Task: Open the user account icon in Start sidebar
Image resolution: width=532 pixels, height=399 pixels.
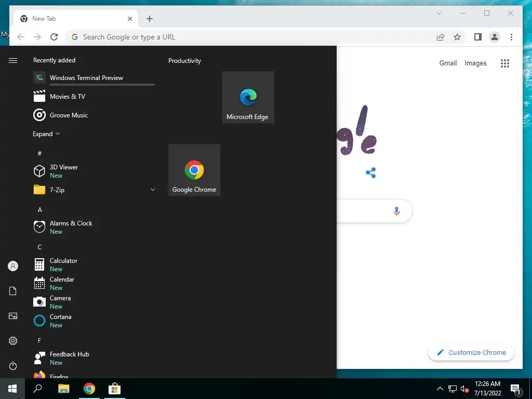Action: point(13,266)
